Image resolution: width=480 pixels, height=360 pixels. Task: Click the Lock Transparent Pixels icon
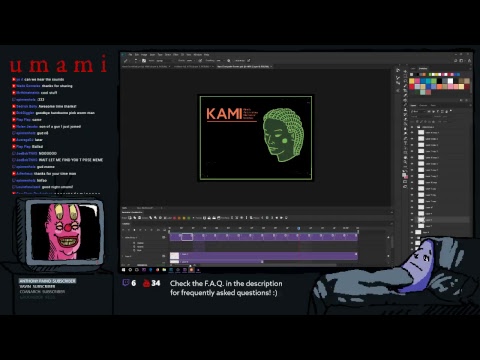(417, 122)
